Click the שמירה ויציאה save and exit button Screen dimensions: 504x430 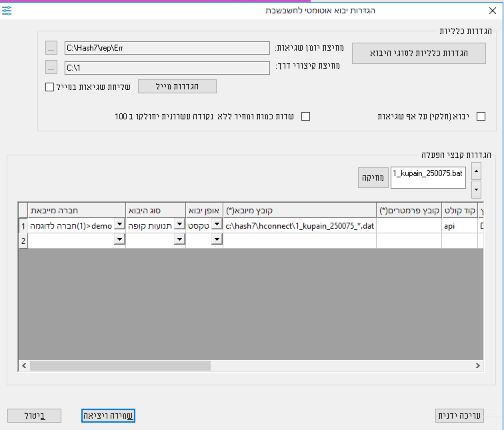coord(108,415)
